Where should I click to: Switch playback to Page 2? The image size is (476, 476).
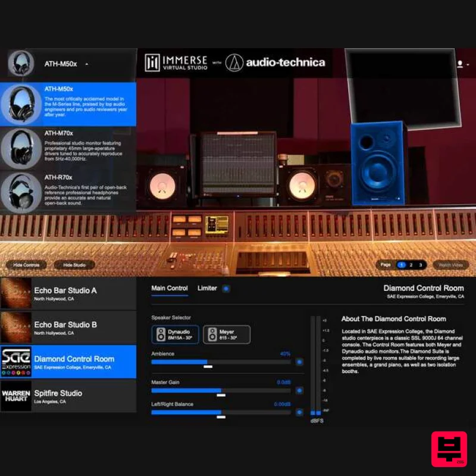coord(412,265)
